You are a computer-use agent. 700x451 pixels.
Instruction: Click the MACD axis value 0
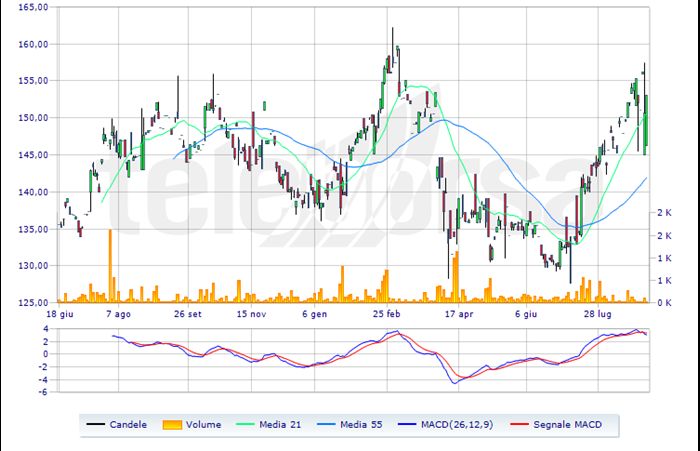(46, 354)
